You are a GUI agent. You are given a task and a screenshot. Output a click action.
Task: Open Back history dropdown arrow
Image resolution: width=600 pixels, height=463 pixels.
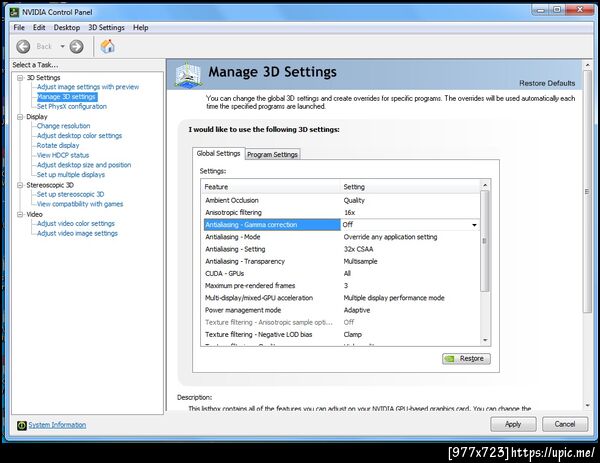tap(62, 47)
